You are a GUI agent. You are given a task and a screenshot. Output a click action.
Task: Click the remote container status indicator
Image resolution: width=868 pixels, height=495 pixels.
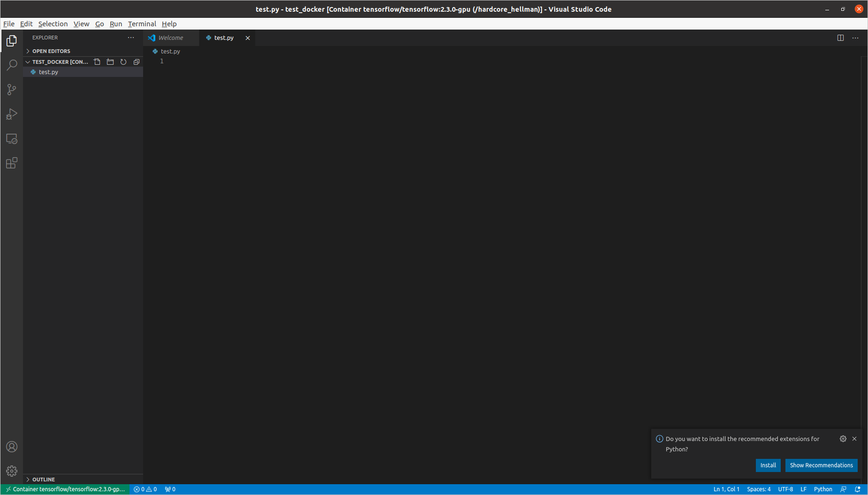65,489
